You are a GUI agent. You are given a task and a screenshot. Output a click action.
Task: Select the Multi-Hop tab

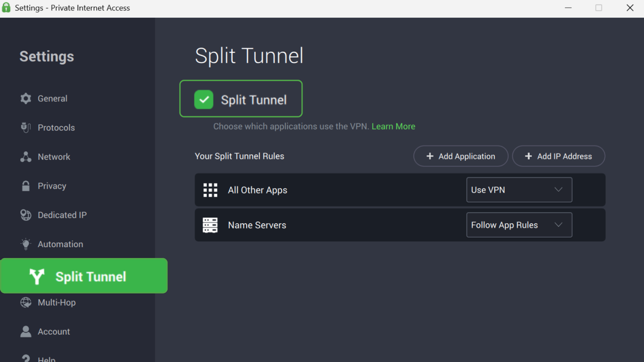[x=57, y=302]
